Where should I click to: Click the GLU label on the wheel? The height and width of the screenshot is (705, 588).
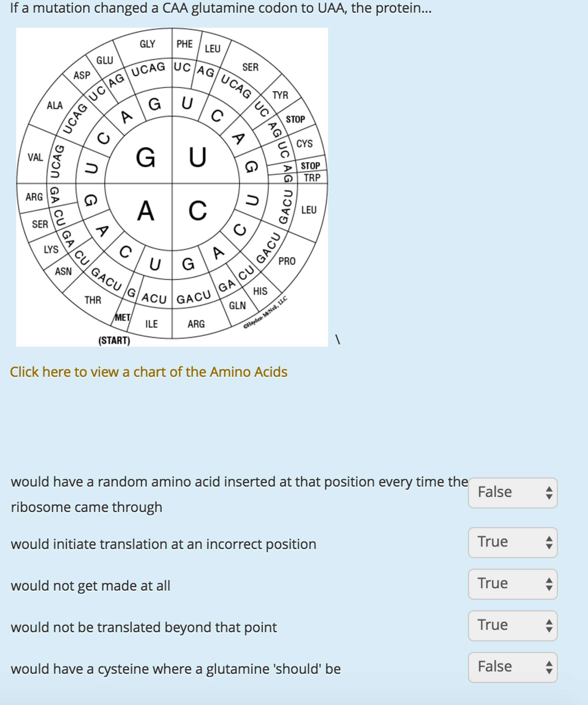[104, 59]
